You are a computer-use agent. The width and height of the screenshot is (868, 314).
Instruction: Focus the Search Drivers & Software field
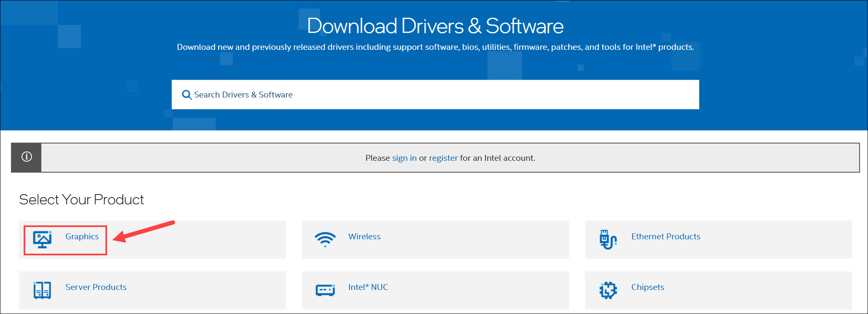[435, 95]
